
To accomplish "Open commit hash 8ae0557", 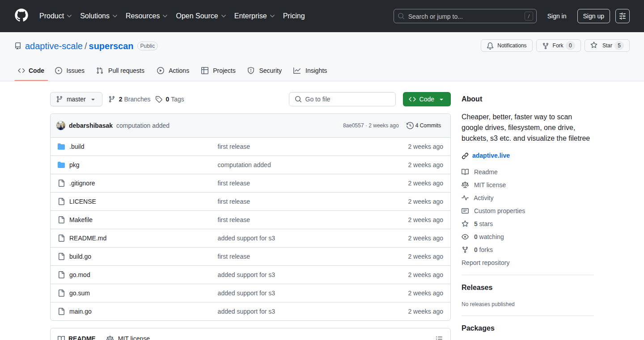I will point(353,126).
